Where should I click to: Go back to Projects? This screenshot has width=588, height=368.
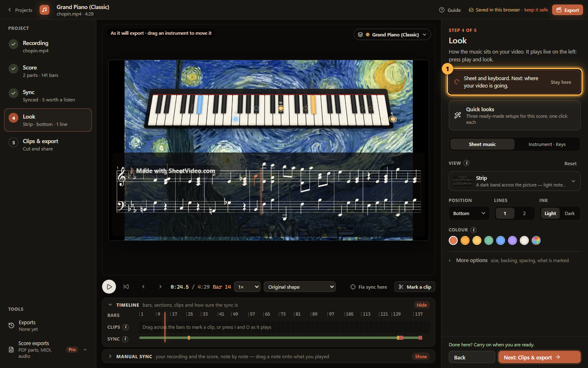[20, 10]
